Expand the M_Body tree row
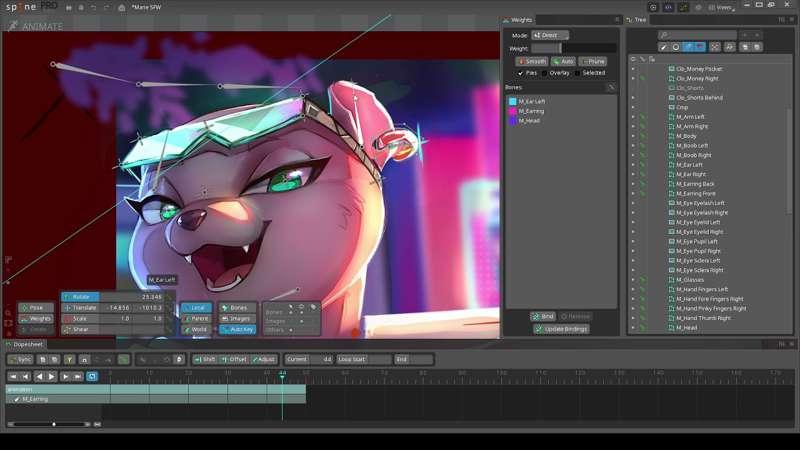The image size is (800, 450). [x=633, y=136]
